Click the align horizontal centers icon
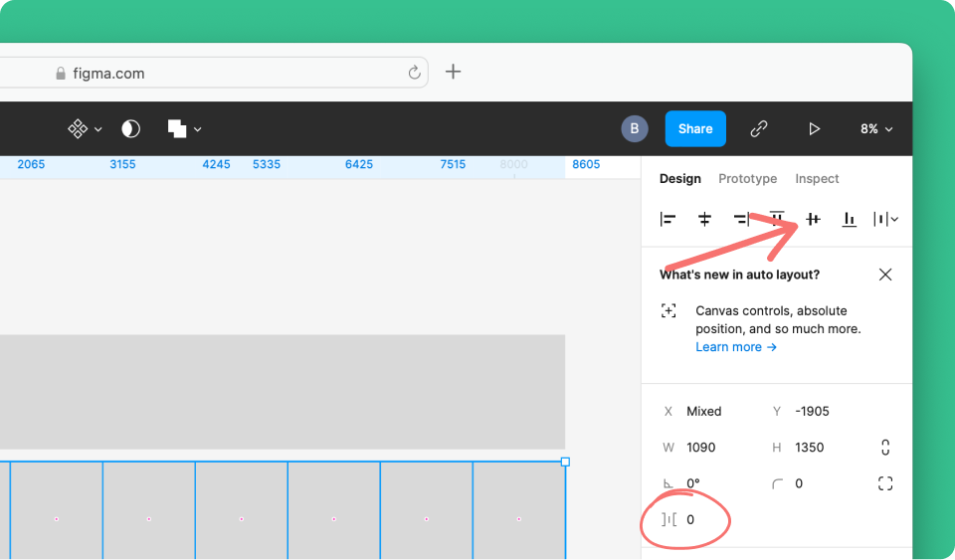This screenshot has height=560, width=955. pos(704,219)
